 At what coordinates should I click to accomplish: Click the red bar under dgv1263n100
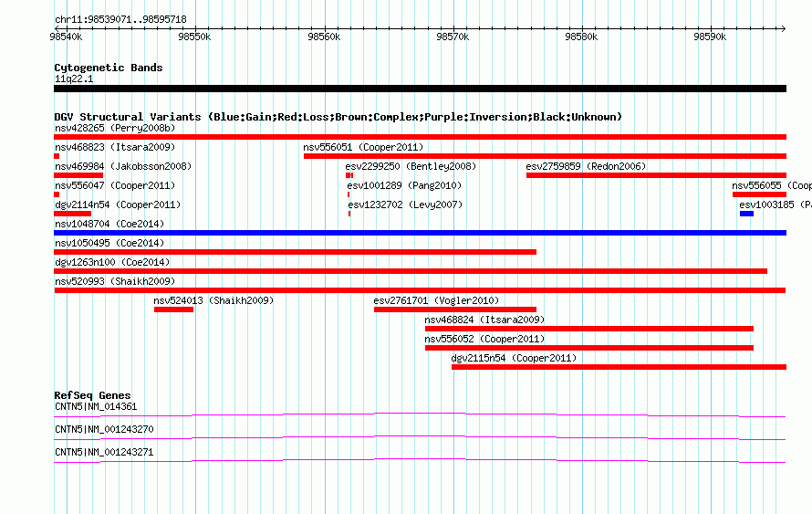[411, 271]
